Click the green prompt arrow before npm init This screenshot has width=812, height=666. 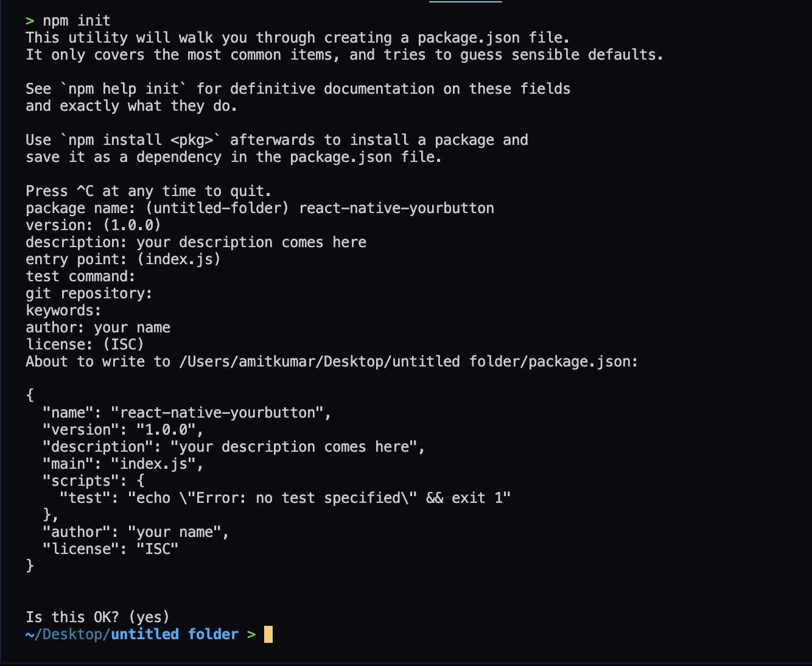(30, 21)
